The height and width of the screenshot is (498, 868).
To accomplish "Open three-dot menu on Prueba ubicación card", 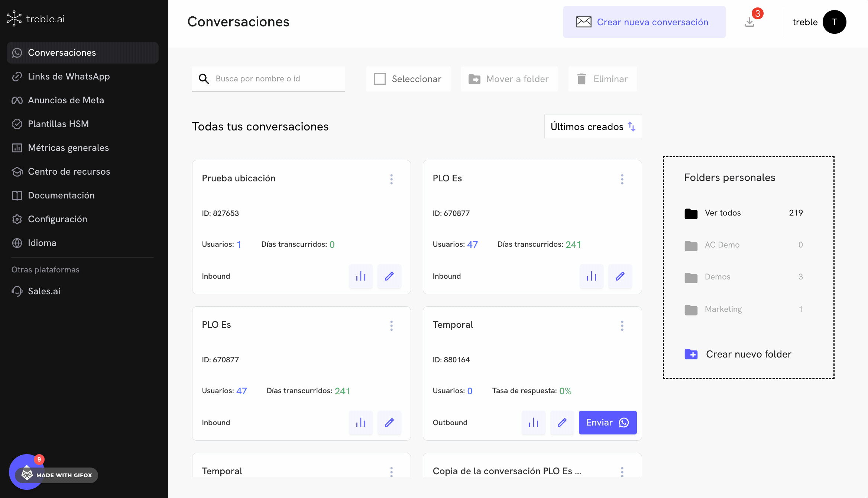I will pos(391,179).
